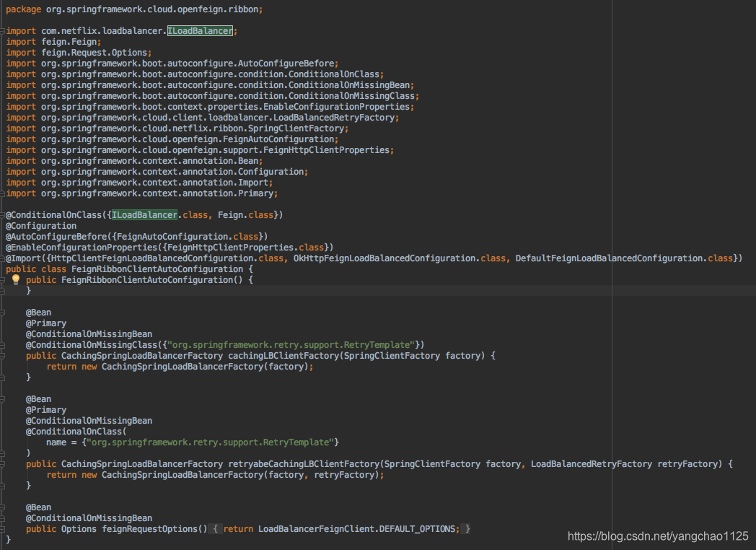This screenshot has width=756, height=550.
Task: Expand folded opening brace after feignRequestOptions()
Action: point(215,529)
